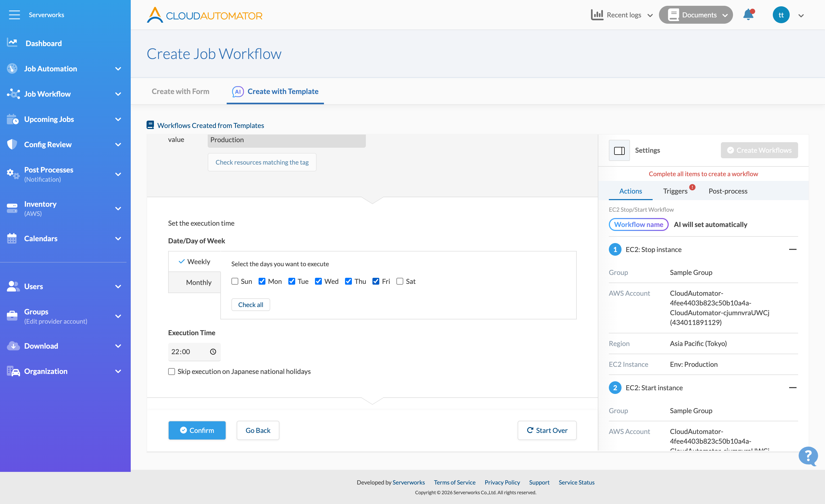Enable Skip execution on Japanese national holidays
Screen dimensions: 825x504
[171, 372]
